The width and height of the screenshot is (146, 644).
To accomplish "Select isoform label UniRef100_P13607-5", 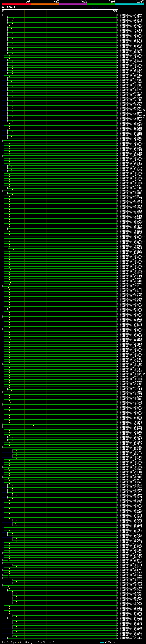I will pos(132,110).
